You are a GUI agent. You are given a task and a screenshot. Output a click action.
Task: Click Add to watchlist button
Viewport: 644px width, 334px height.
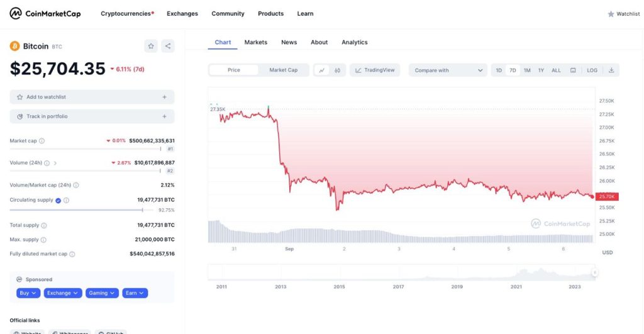[x=92, y=97]
